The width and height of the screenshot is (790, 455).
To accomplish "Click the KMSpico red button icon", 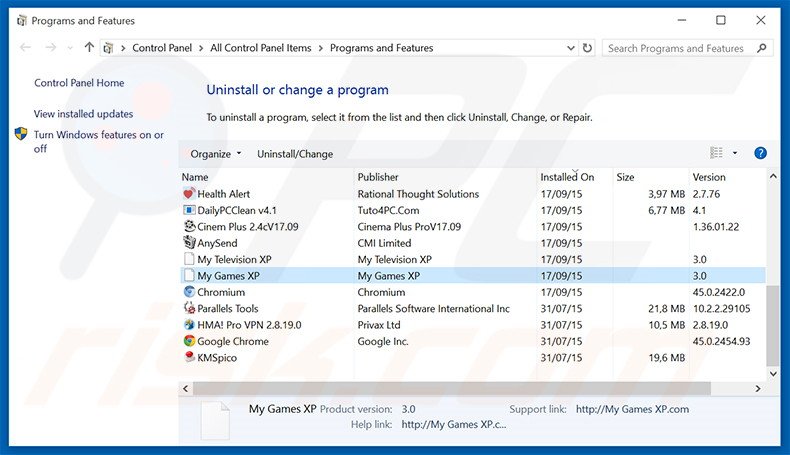I will coord(189,357).
